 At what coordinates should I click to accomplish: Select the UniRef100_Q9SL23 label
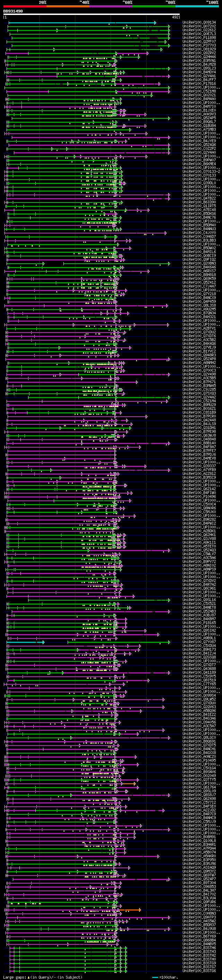[x=199, y=68]
